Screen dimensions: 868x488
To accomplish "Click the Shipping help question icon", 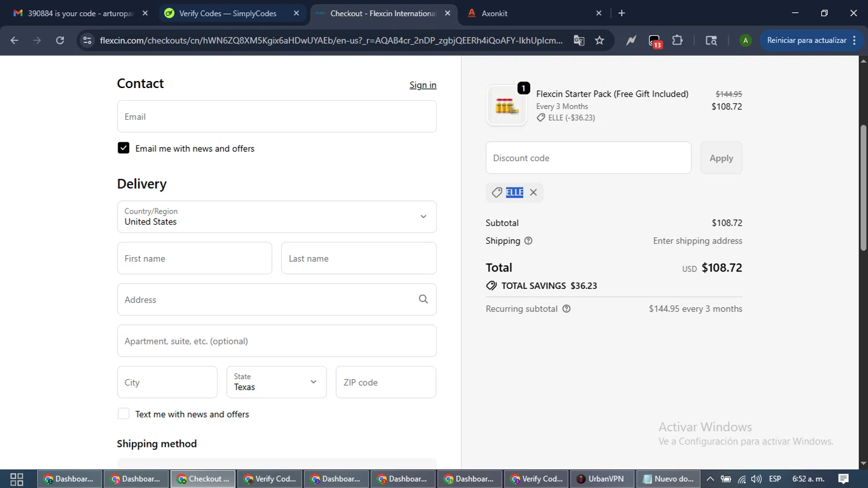I will [528, 241].
